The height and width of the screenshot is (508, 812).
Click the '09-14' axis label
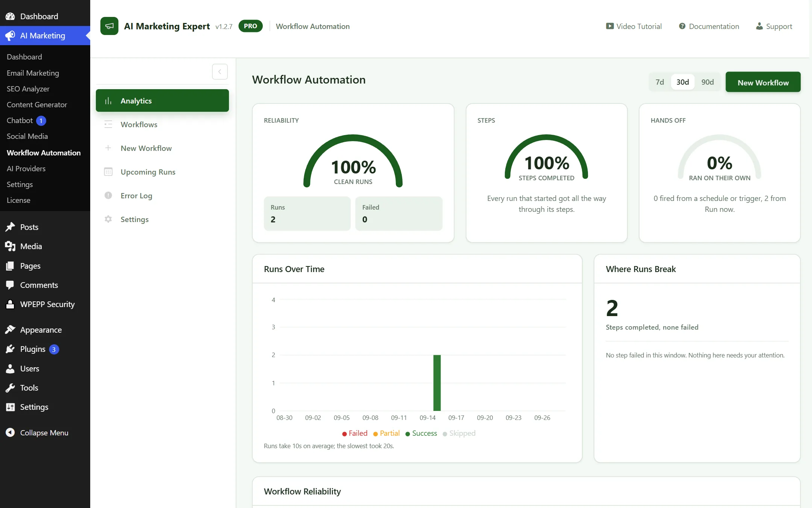[x=427, y=418]
